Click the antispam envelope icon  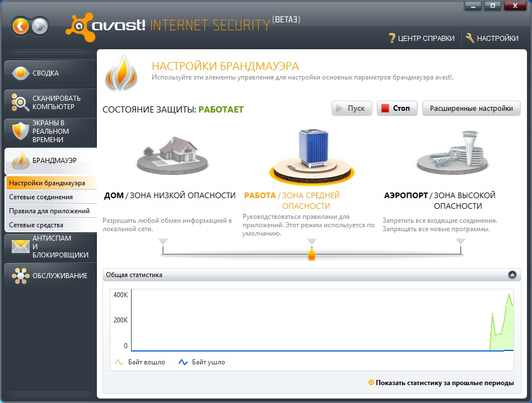pos(21,247)
